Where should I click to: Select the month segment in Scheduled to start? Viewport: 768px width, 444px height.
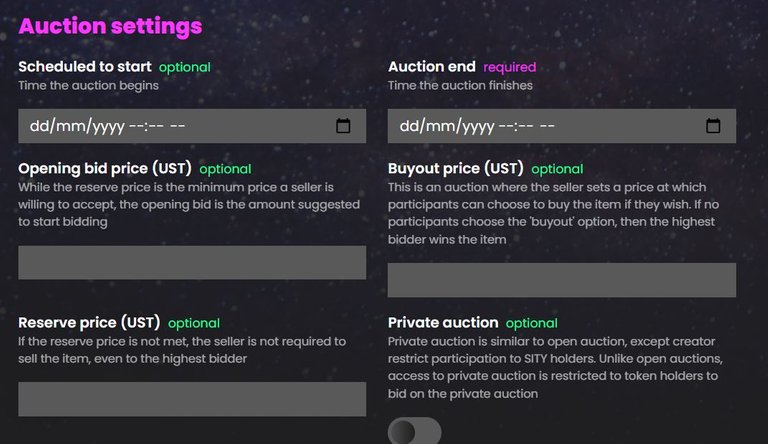click(x=72, y=126)
